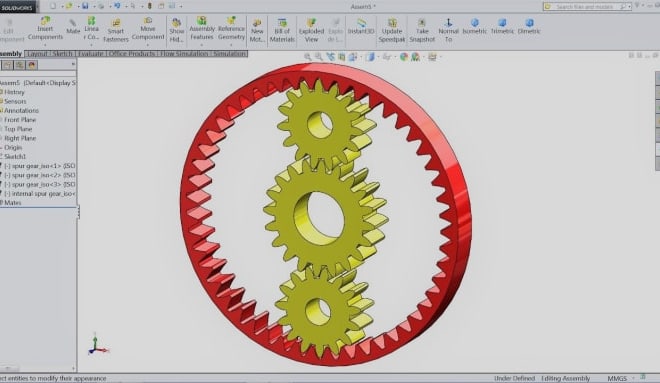Viewport: 660px width, 383px height.
Task: Toggle the Instant3D tool
Action: coord(361,26)
